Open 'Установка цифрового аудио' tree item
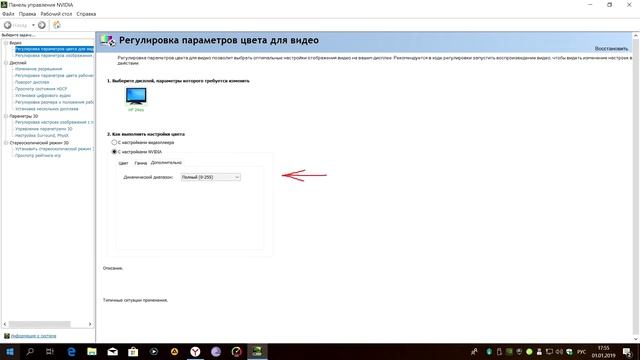 [x=43, y=96]
